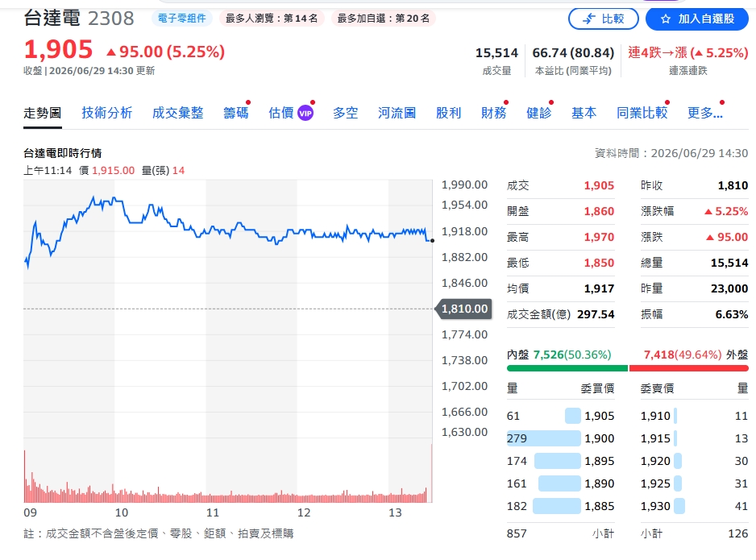Switch to the 成交彙整 tab
The width and height of the screenshot is (756, 560).
pyautogui.click(x=178, y=113)
